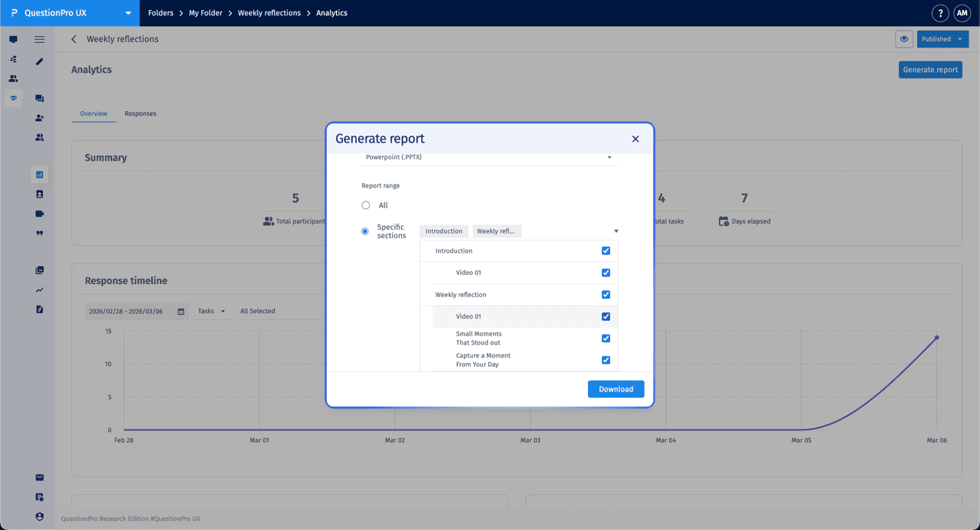Open the video recordings icon in sidebar
Viewport: 980px width, 530px height.
point(40,214)
